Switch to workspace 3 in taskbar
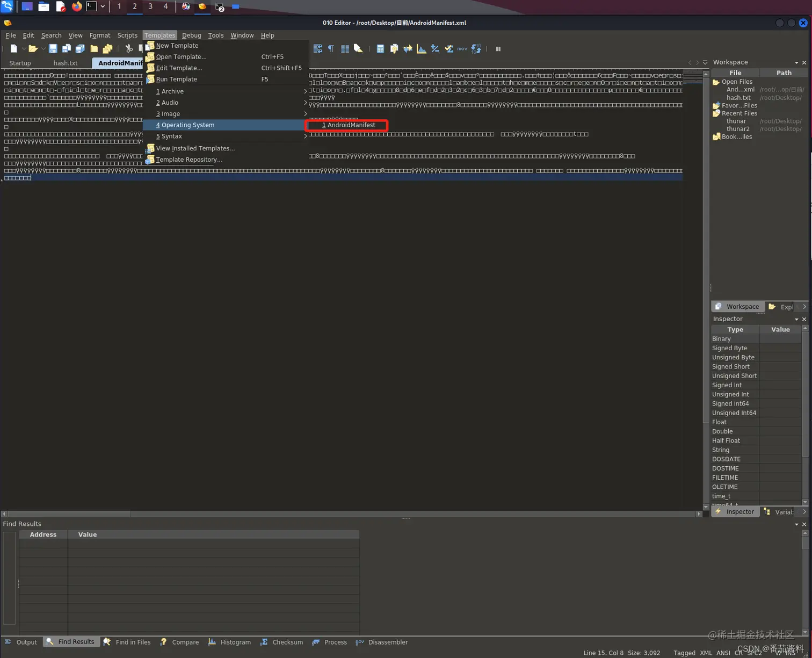Image resolution: width=812 pixels, height=658 pixels. pos(150,6)
